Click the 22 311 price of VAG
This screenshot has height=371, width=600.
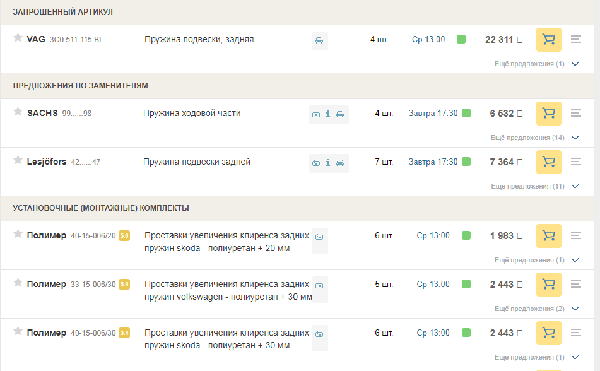(504, 40)
